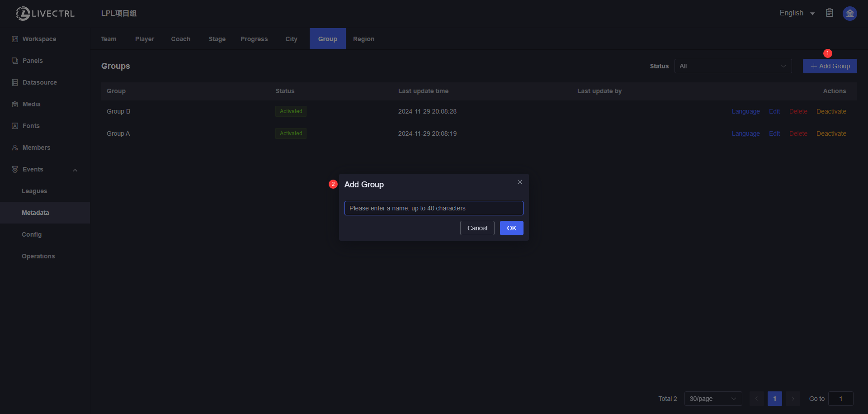Close the Add Group dialog
This screenshot has width=868, height=414.
519,182
